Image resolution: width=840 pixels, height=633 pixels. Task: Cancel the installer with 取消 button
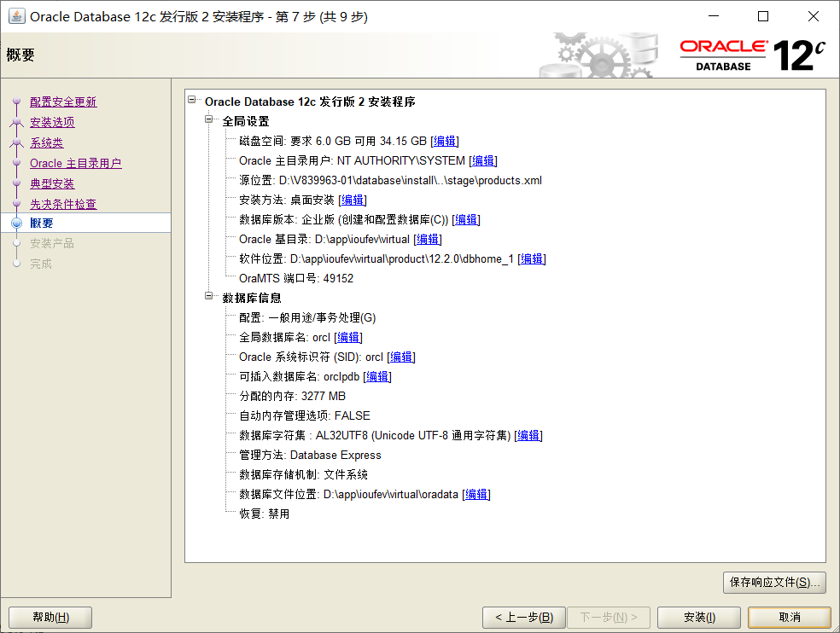(789, 618)
